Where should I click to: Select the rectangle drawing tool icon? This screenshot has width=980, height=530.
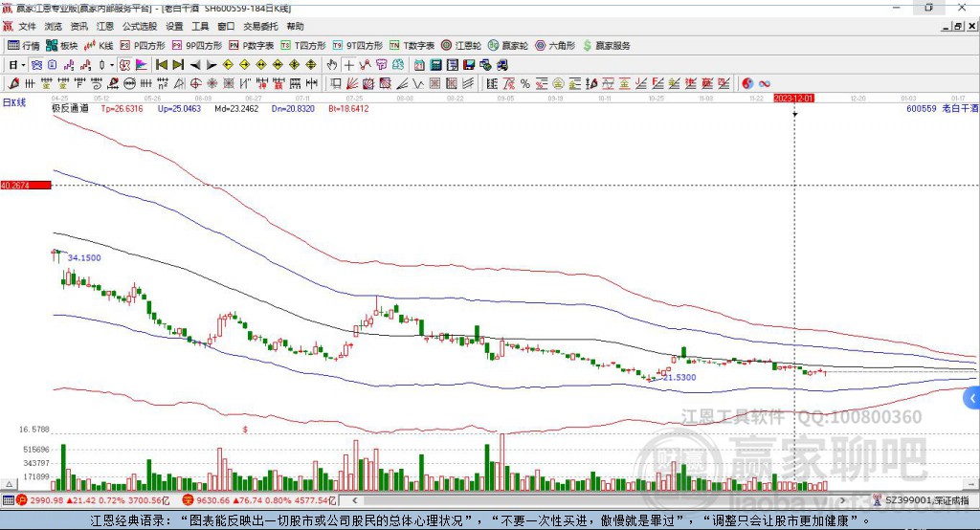pyautogui.click(x=336, y=84)
